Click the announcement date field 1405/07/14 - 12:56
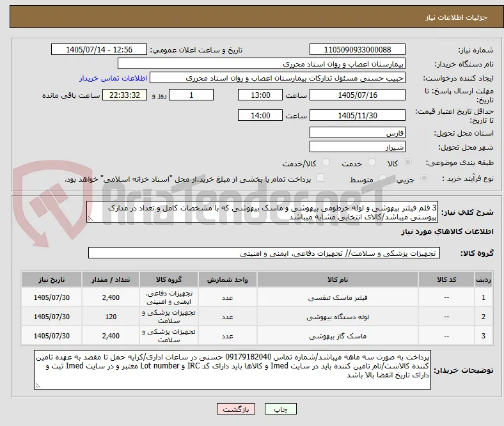The width and height of the screenshot is (504, 426). [99, 49]
